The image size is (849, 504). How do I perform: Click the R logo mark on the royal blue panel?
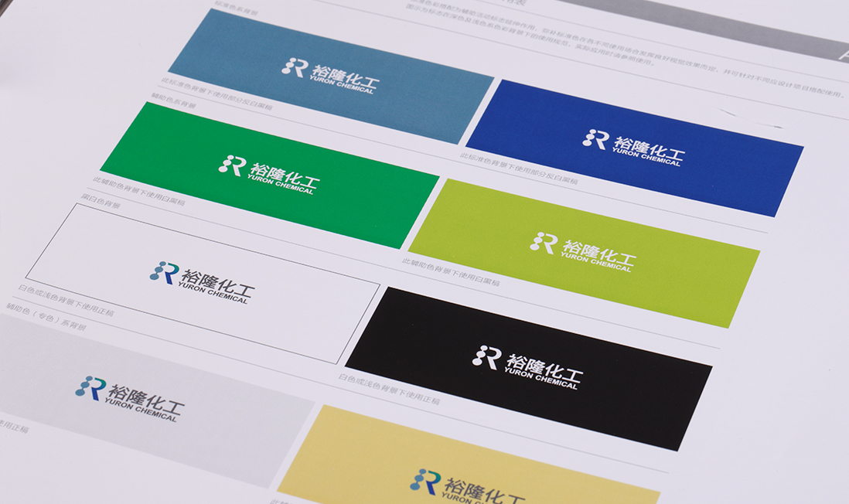[596, 139]
